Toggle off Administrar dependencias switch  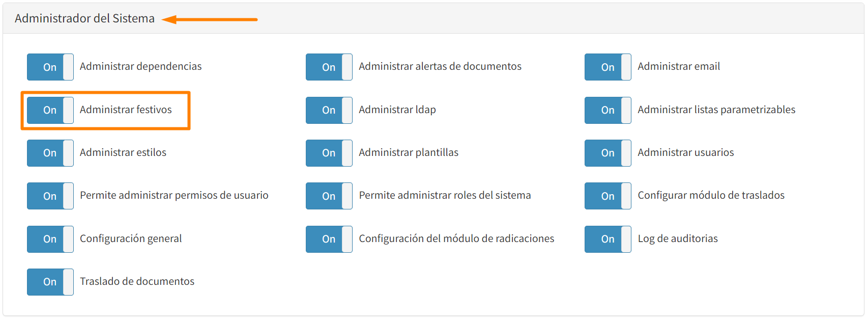point(50,67)
